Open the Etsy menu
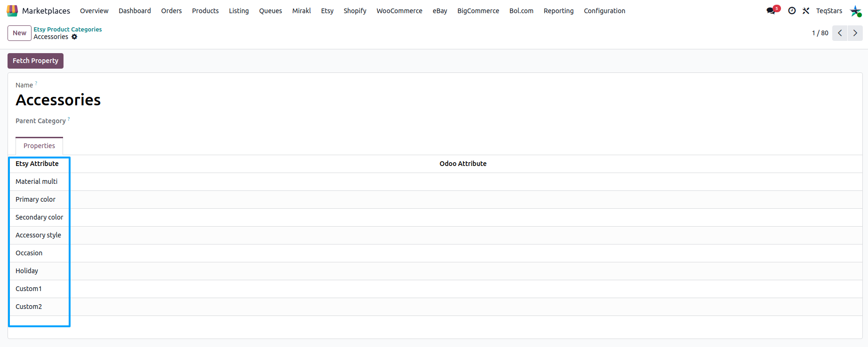The width and height of the screenshot is (868, 347). click(327, 10)
